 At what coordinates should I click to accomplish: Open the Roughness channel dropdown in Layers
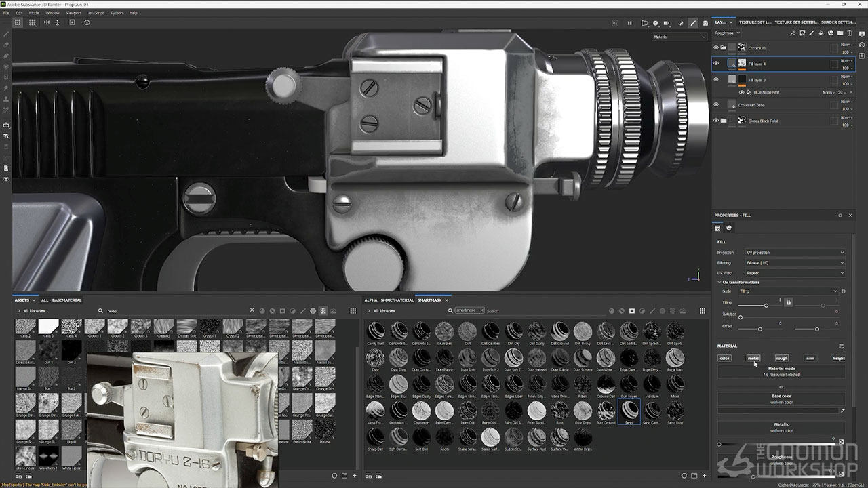click(x=726, y=33)
